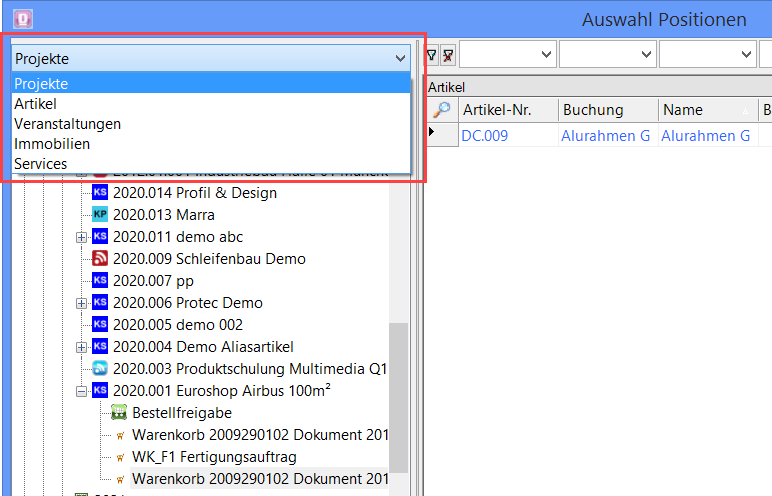Click the KS icon next to Profil & Design
Viewport: 772px width, 496px height.
pyautogui.click(x=100, y=193)
